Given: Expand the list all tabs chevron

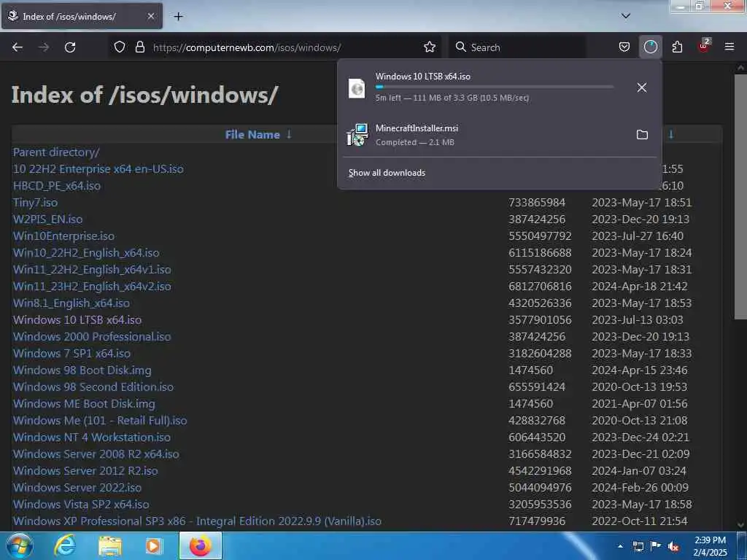Looking at the screenshot, I should [625, 16].
